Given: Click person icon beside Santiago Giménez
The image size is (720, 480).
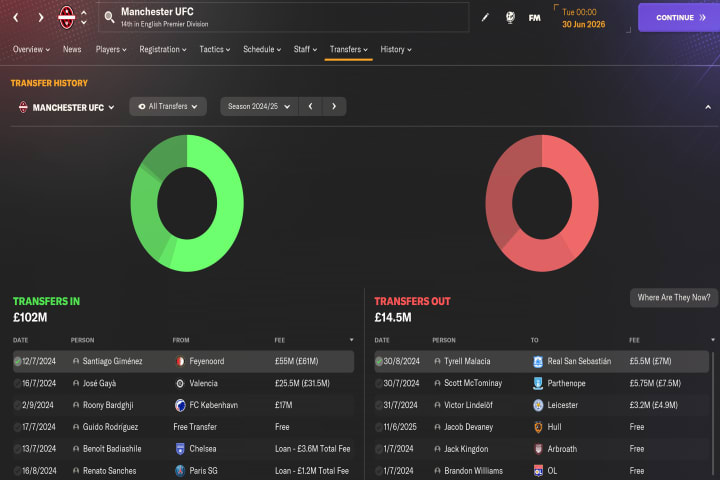Looking at the screenshot, I should coord(76,361).
